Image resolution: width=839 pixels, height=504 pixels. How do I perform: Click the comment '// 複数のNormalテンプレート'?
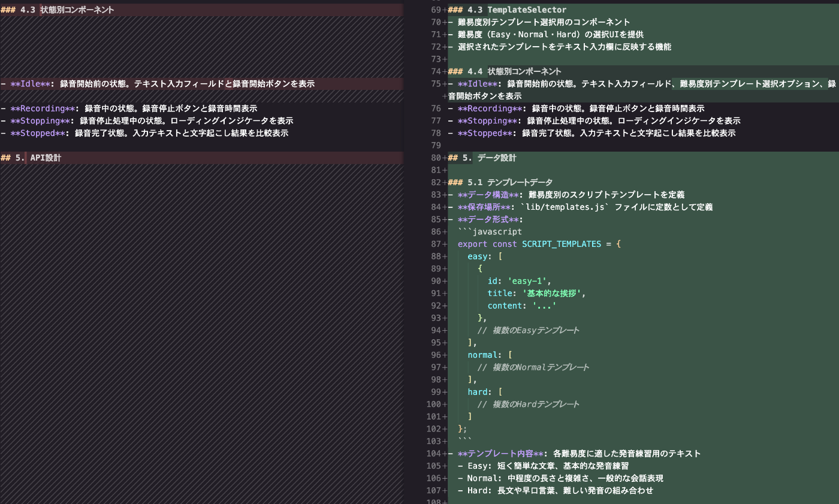tap(533, 367)
